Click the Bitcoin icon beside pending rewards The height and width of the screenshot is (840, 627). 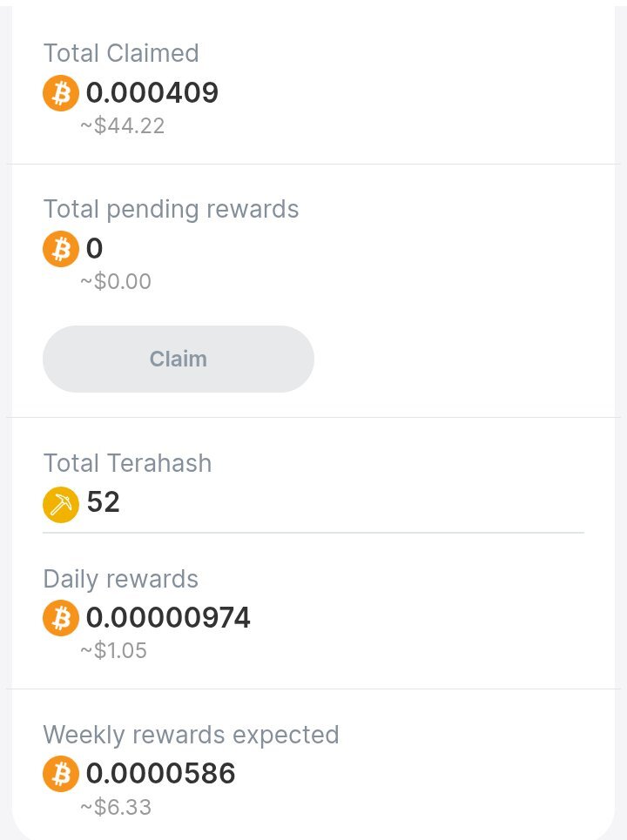click(61, 249)
